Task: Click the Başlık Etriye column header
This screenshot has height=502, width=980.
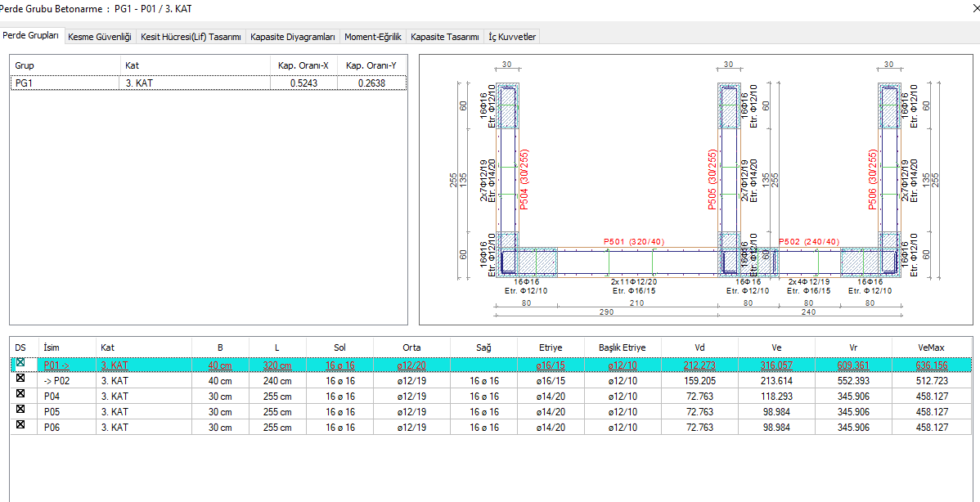Action: [x=622, y=346]
